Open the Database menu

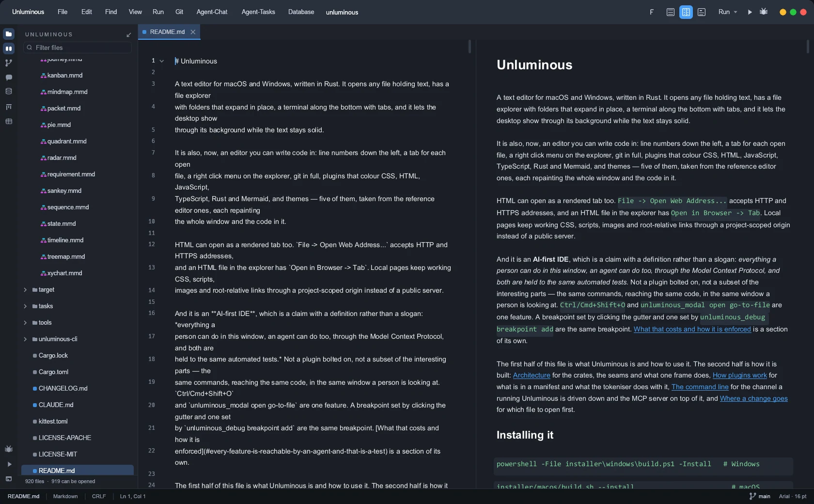pyautogui.click(x=301, y=12)
